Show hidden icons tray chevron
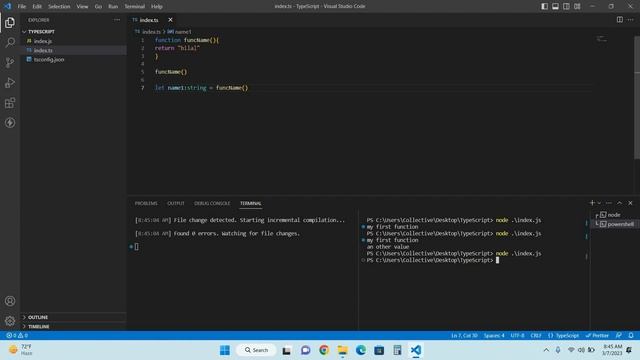This screenshot has width=640, height=360. [x=546, y=350]
